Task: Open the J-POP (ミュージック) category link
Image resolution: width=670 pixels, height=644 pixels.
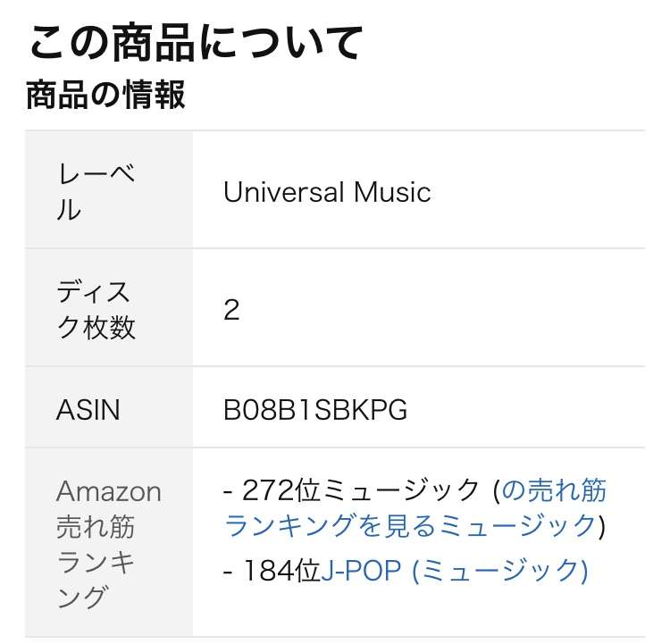Action: click(x=454, y=570)
